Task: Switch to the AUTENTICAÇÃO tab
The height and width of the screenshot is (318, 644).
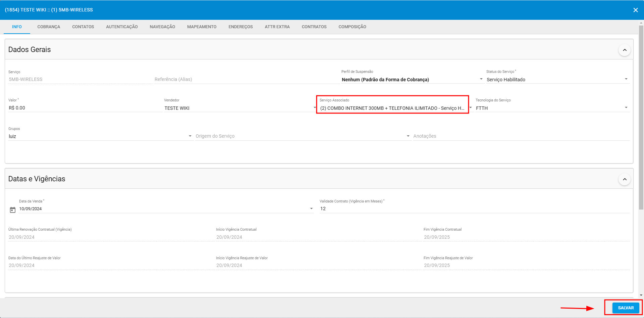Action: click(x=122, y=27)
